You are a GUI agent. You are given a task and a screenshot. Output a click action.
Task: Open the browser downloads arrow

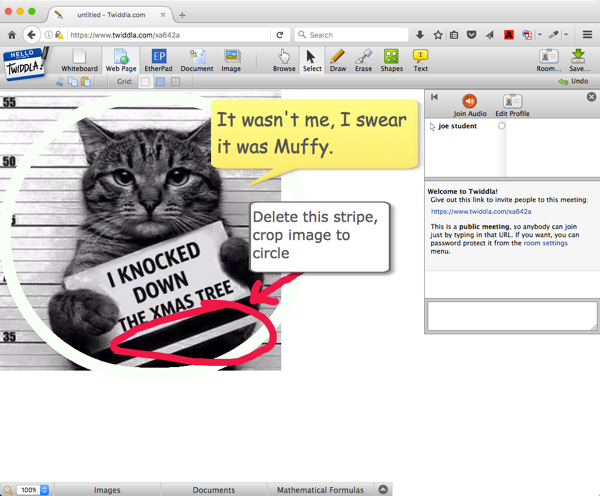pyautogui.click(x=420, y=35)
